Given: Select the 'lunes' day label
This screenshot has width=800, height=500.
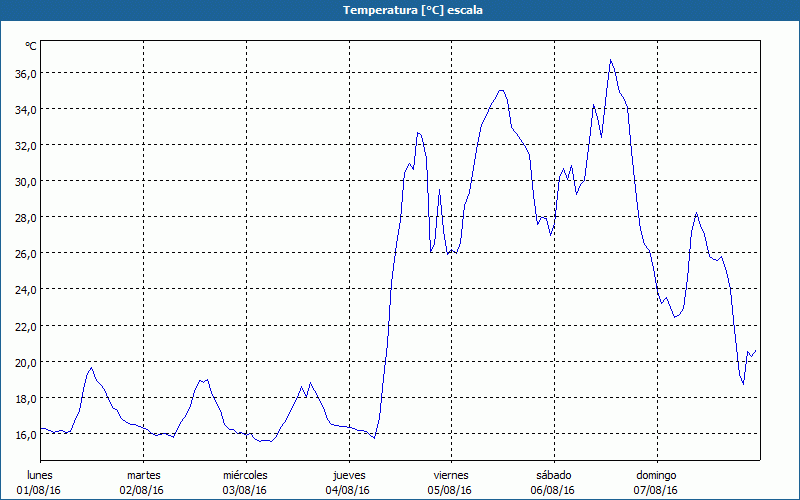Looking at the screenshot, I should (40, 475).
